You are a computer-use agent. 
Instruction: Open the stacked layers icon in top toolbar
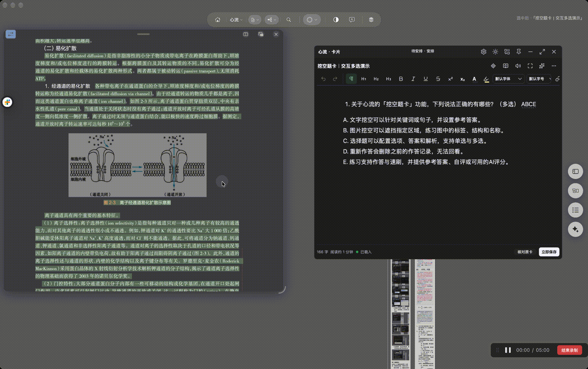tap(371, 20)
